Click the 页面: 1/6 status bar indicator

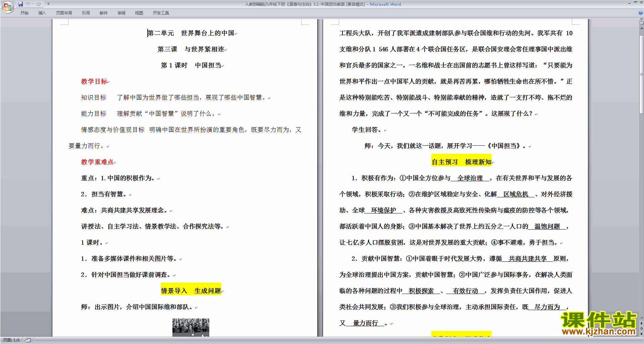[11, 340]
